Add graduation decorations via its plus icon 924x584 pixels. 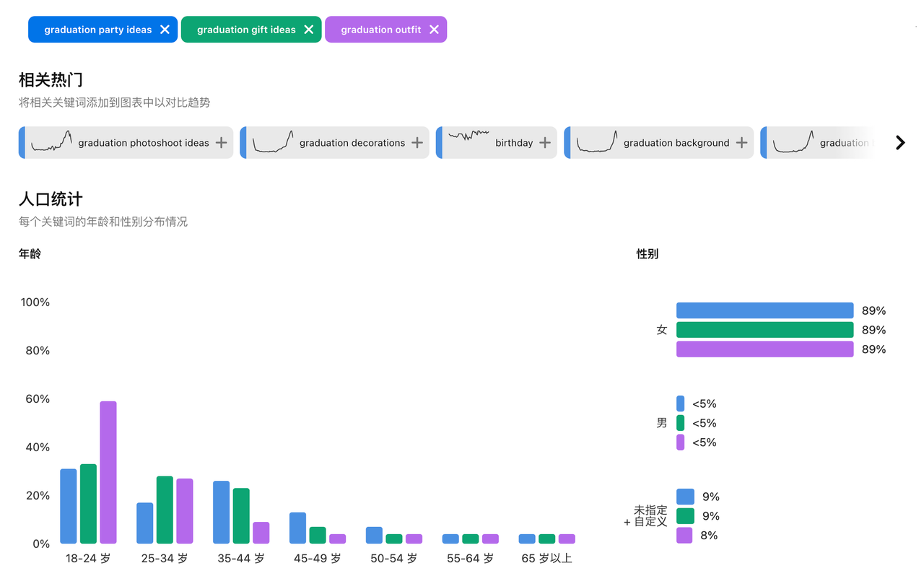pos(417,142)
